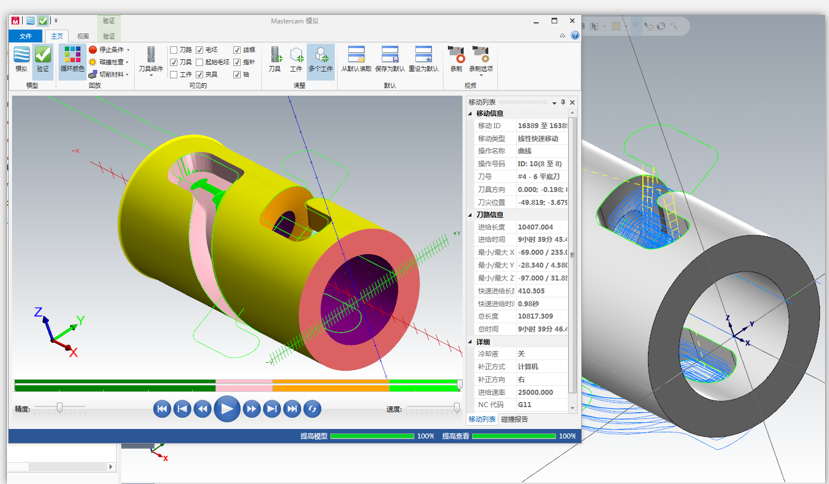Open the 文件 file menu tab
The image size is (829, 484).
[x=27, y=36]
